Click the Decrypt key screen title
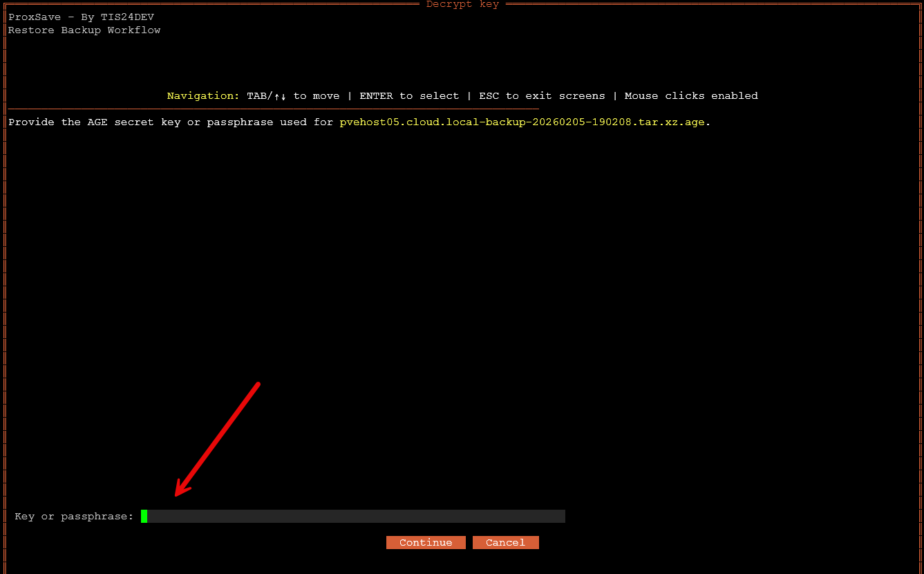Image resolution: width=924 pixels, height=574 pixels. (462, 5)
